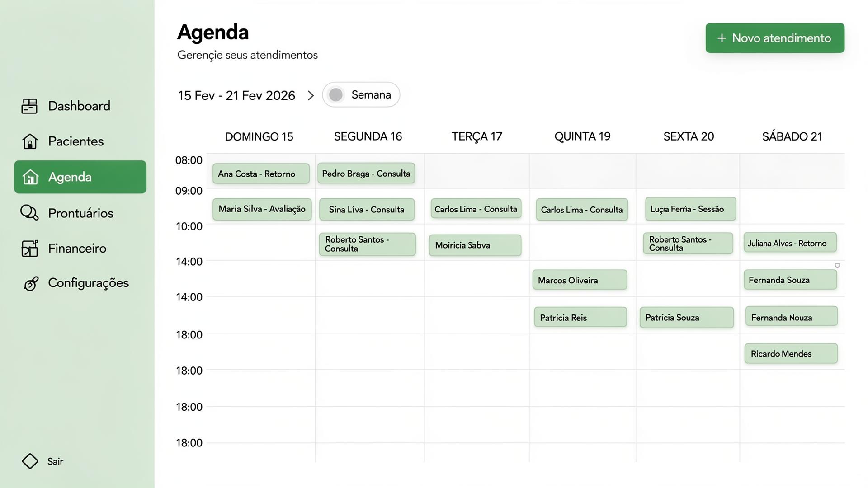Viewport: 868px width, 488px height.
Task: Click the Sair diamond icon
Action: 30,461
